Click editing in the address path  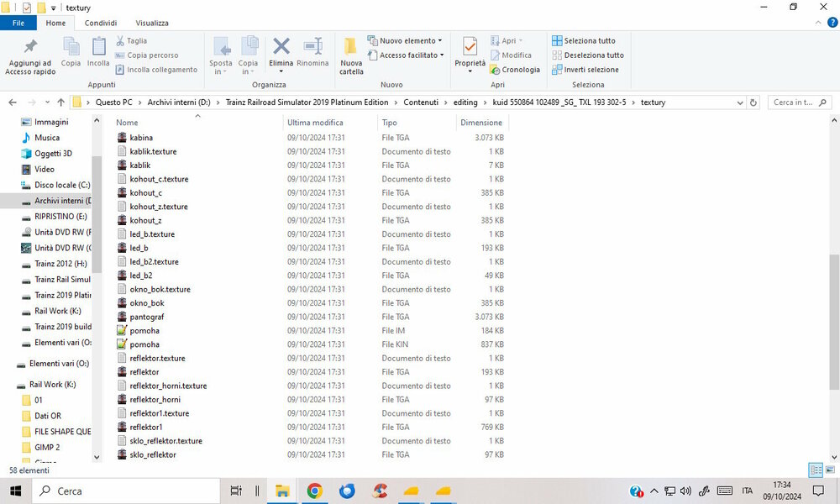(465, 102)
